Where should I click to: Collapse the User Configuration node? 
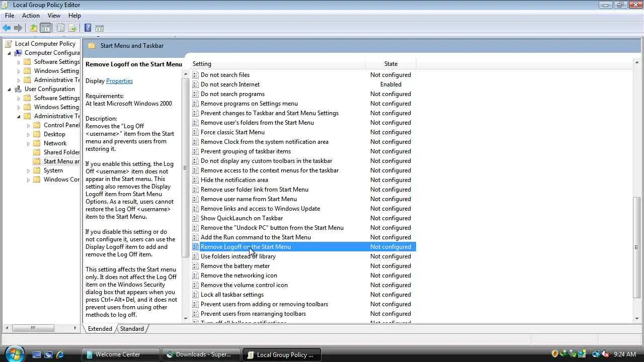point(9,89)
